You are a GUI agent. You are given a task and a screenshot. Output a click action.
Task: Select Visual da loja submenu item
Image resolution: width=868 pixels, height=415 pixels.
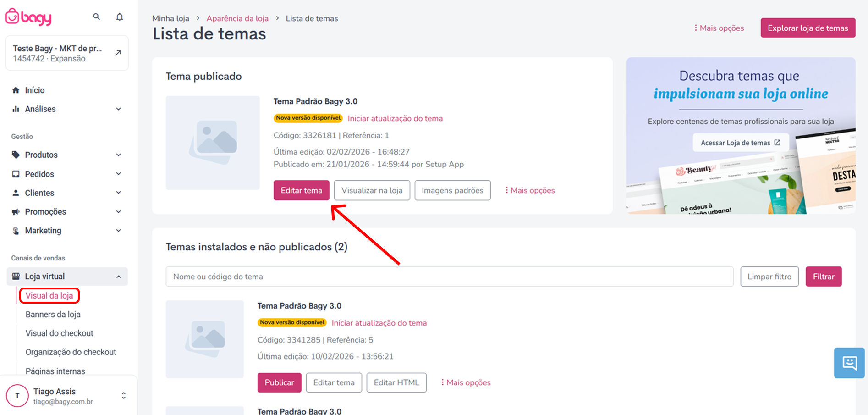point(49,296)
